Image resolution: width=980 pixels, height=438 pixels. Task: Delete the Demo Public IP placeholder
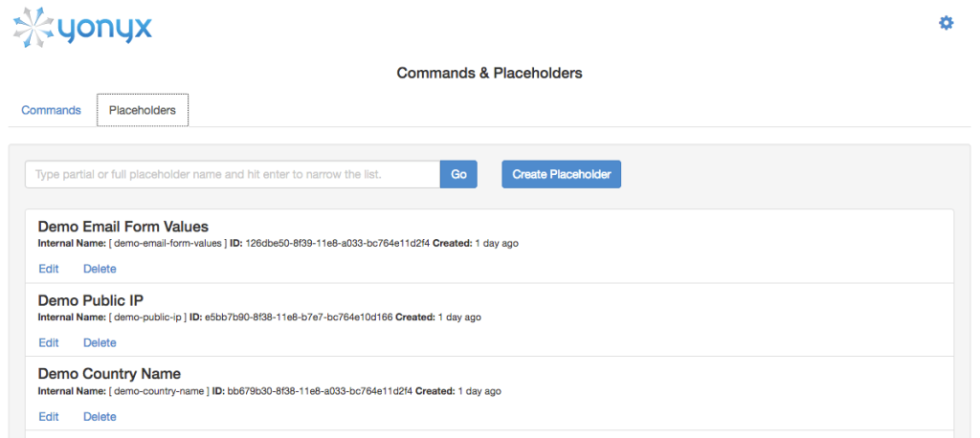pos(100,342)
